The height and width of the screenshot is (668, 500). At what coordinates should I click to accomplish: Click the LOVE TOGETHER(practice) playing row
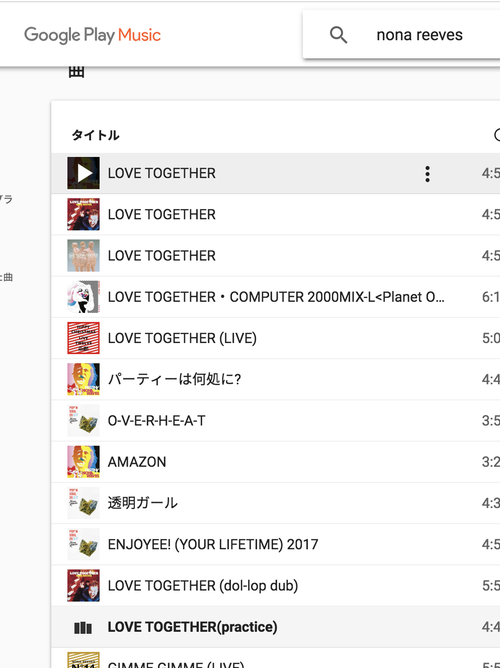click(276, 627)
